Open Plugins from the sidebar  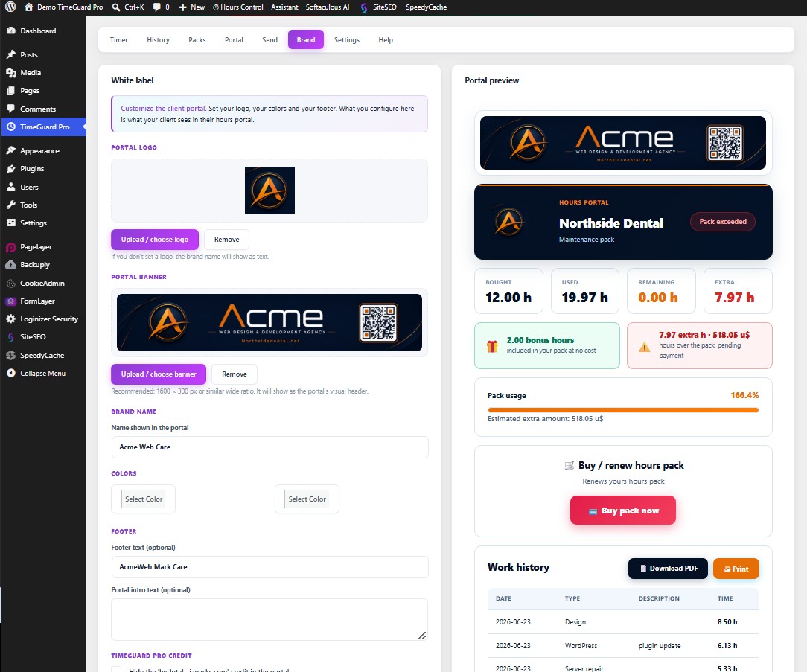tap(32, 169)
